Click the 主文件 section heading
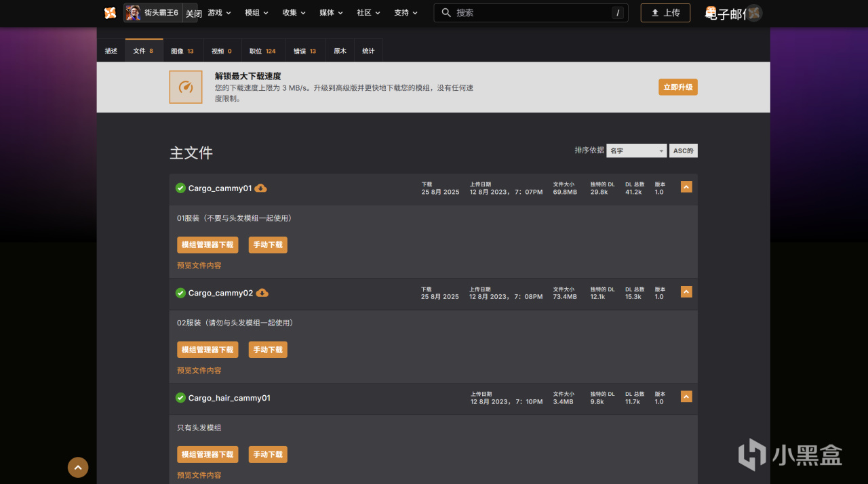The image size is (868, 484). point(191,153)
